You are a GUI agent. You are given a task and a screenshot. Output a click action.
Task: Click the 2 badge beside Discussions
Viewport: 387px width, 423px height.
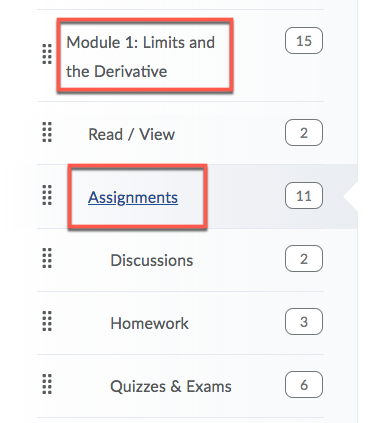pyautogui.click(x=304, y=259)
